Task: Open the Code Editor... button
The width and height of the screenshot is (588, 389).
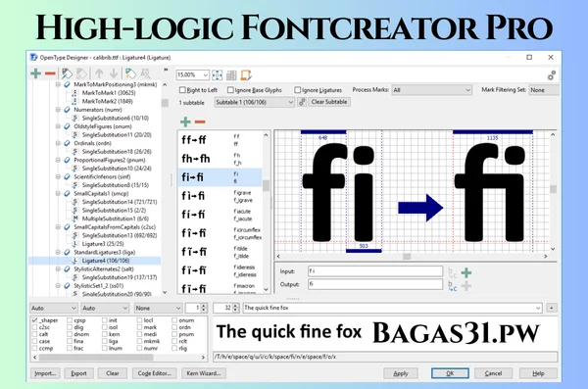Action: tap(154, 373)
